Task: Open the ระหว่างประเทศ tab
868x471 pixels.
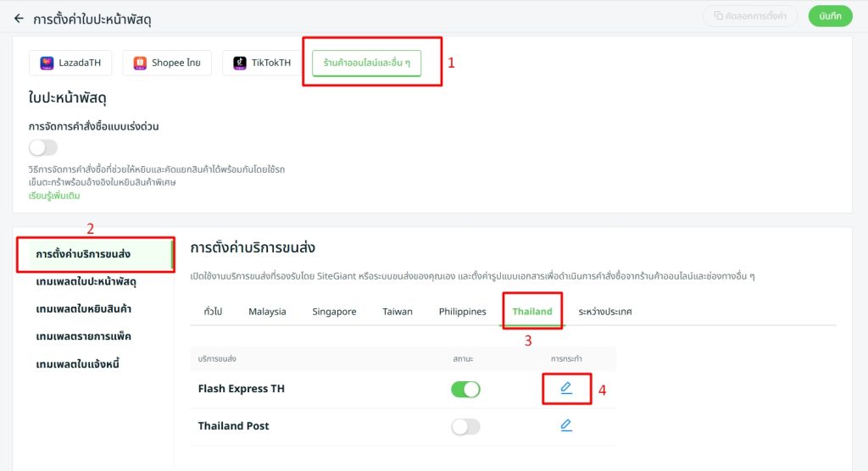Action: click(x=605, y=312)
